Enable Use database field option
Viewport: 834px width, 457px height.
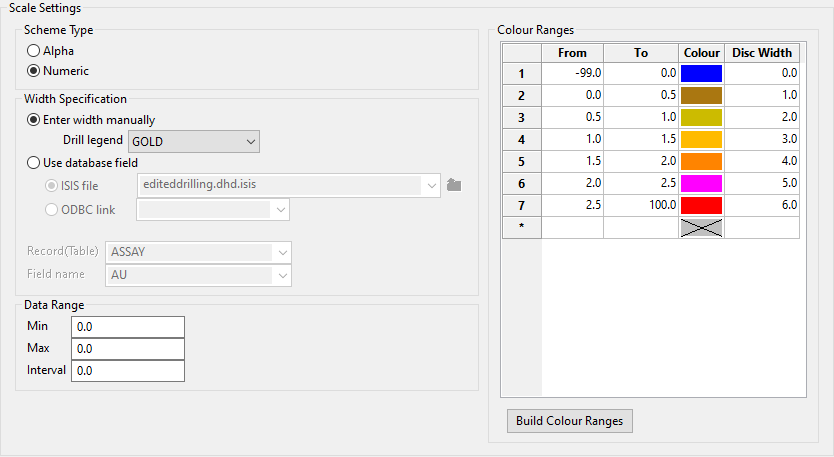coord(34,162)
